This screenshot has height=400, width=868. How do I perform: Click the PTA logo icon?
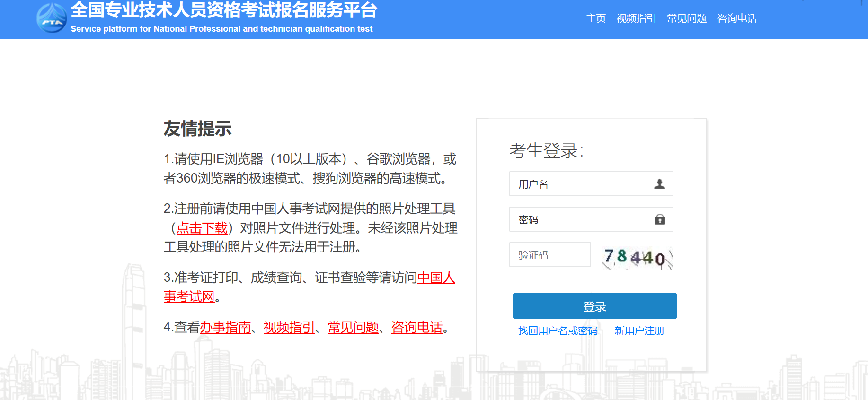(52, 18)
